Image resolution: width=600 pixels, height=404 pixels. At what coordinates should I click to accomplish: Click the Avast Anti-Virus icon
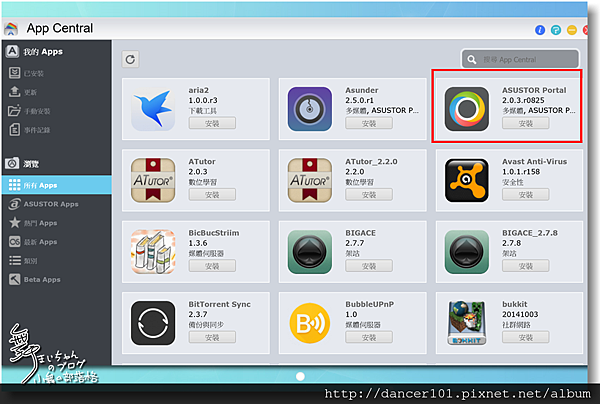coord(467,180)
